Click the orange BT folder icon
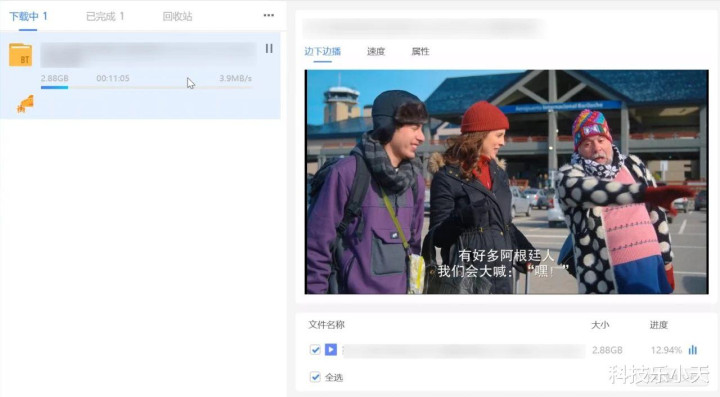 21,55
